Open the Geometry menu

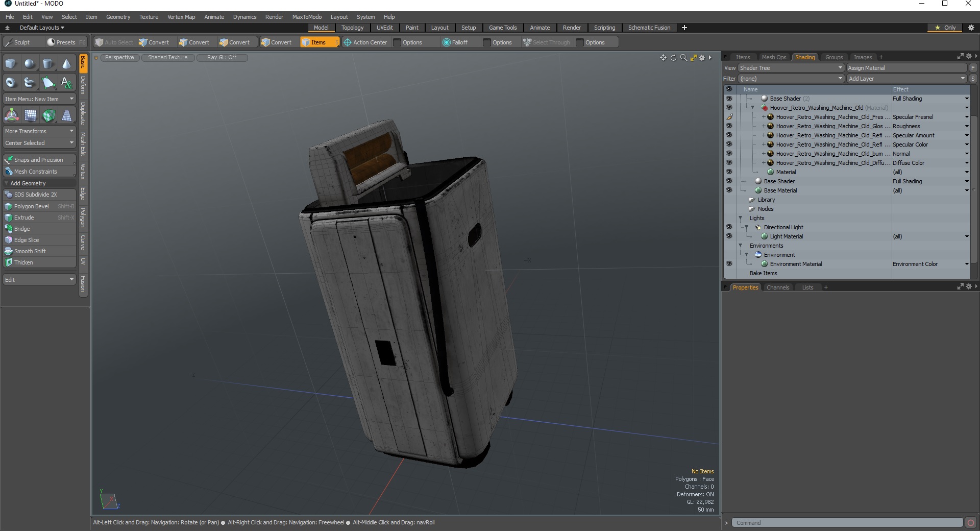(x=118, y=17)
